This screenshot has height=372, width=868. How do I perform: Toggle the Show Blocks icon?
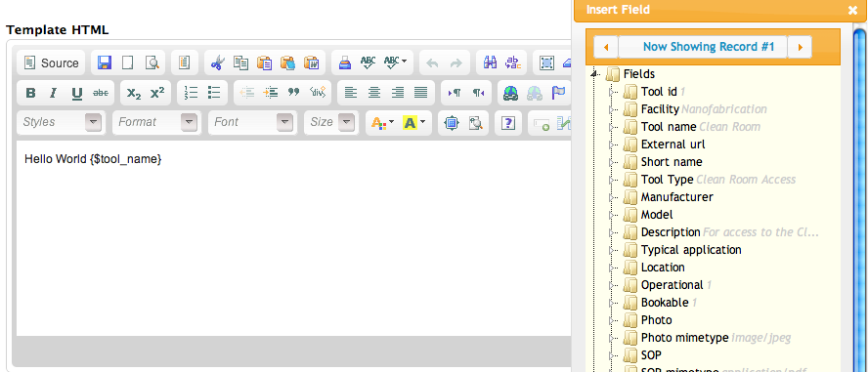coord(475,122)
